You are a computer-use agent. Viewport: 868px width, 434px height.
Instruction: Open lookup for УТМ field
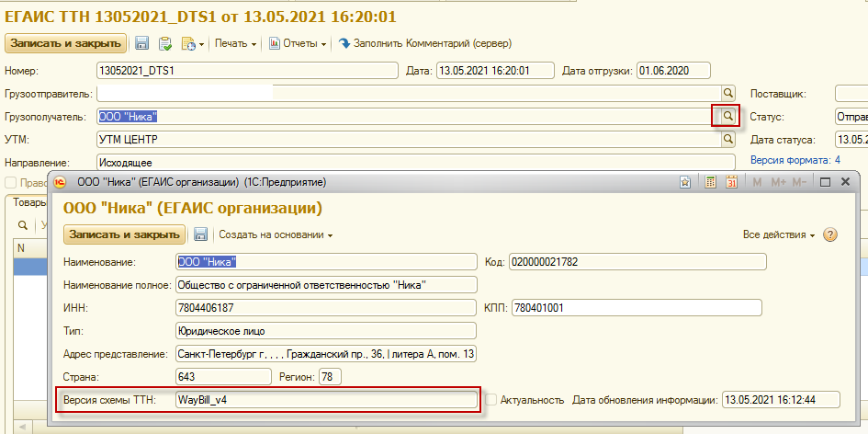click(x=727, y=140)
